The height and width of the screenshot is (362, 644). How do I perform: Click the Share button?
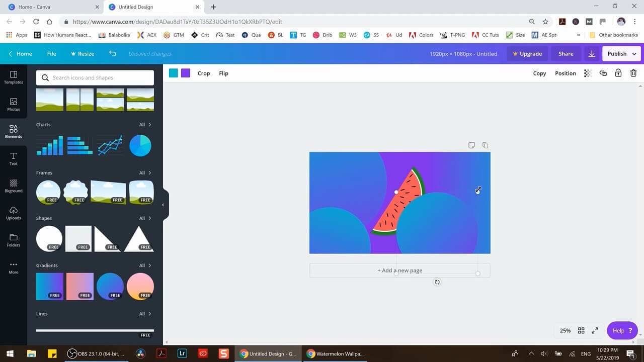pos(566,54)
